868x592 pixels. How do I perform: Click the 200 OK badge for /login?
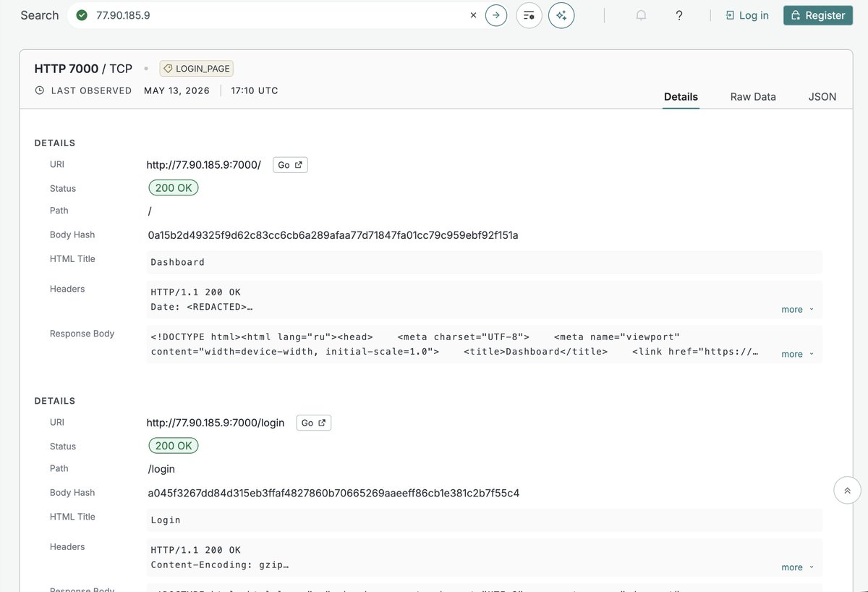point(174,446)
